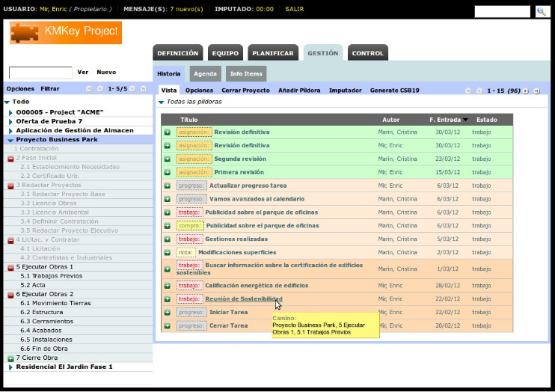Switch to the PLANIFICAR tab
555x392 pixels.
272,53
